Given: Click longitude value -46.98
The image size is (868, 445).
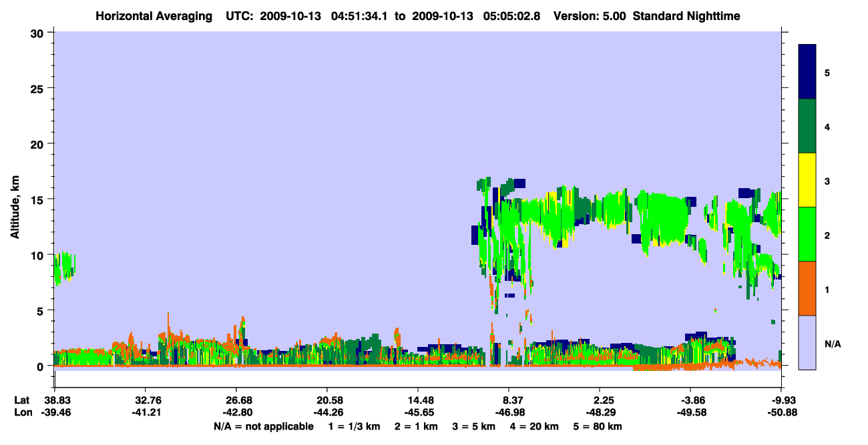Looking at the screenshot, I should point(509,412).
